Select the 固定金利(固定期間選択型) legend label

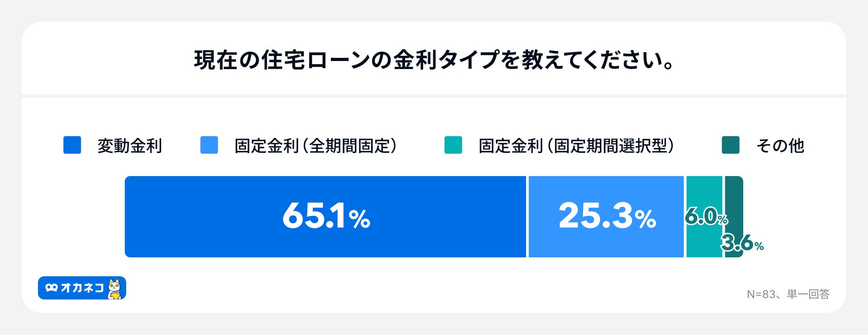(x=576, y=146)
